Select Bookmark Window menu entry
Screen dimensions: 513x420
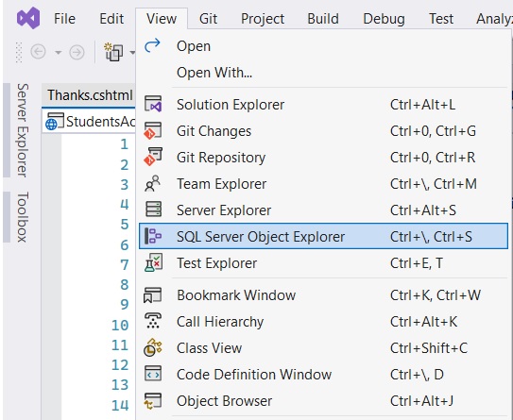coord(323,295)
